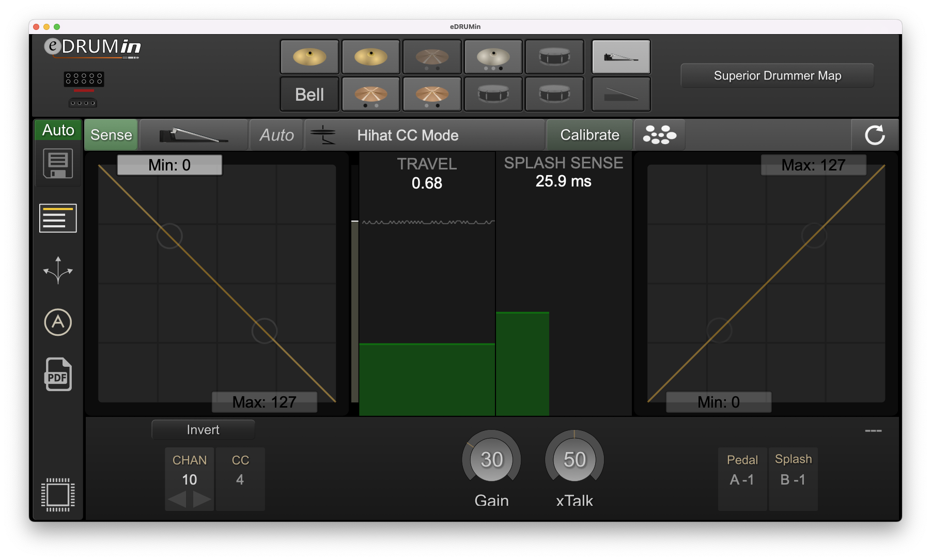
Task: Select the small 4-input device icon
Action: coord(83,103)
